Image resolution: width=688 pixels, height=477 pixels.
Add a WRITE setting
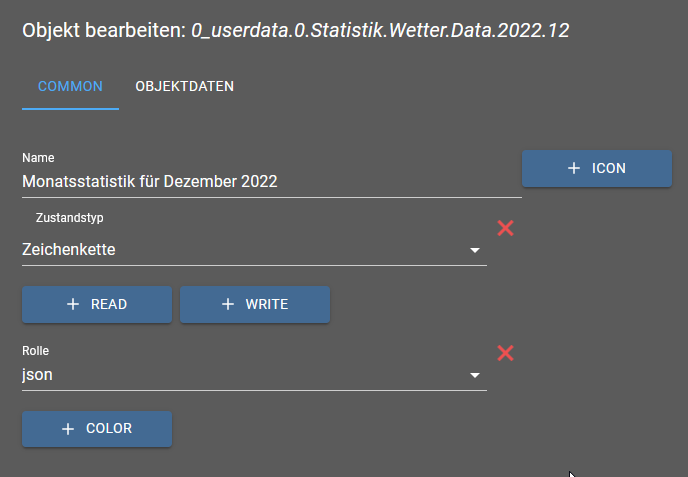(x=255, y=304)
